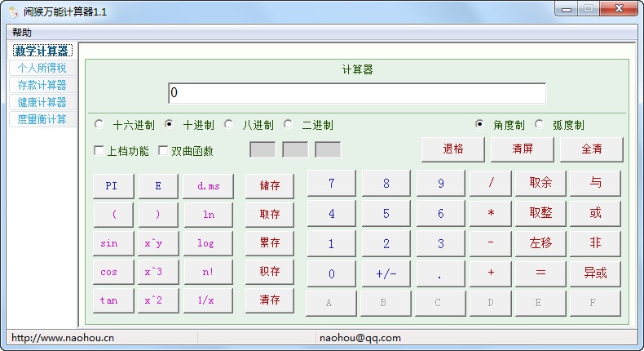
Task: Switch to 数学计算器 tab
Action: pos(42,51)
